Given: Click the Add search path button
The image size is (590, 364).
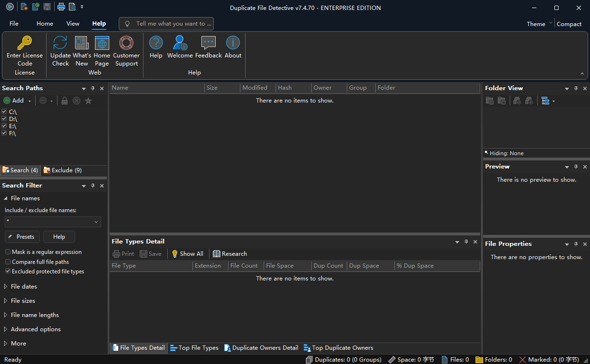Looking at the screenshot, I should (x=14, y=101).
